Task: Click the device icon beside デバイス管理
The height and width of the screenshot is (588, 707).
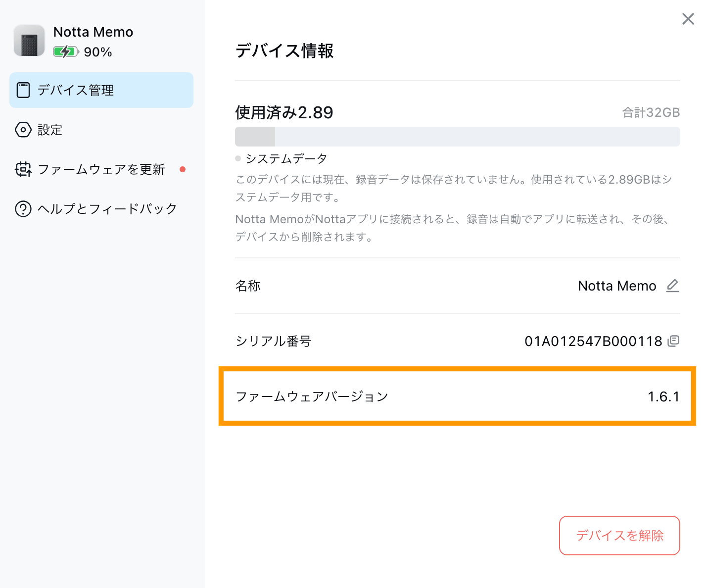Action: (x=23, y=90)
